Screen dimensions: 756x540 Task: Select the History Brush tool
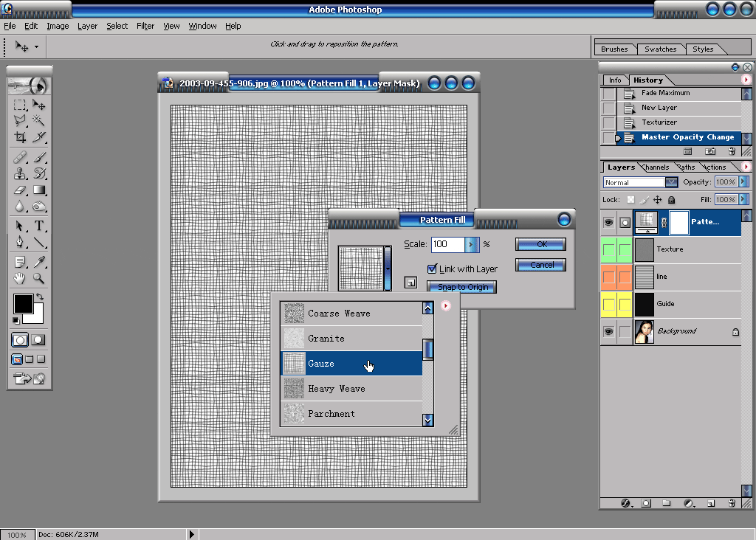pos(38,173)
